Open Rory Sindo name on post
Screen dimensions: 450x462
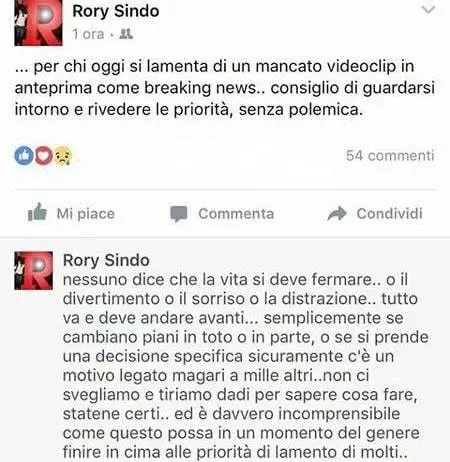[116, 11]
